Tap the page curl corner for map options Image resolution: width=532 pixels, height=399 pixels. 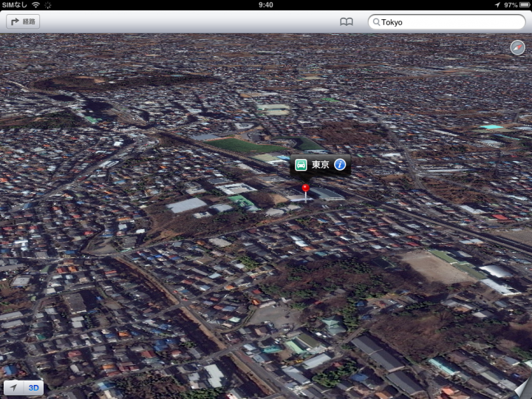click(523, 390)
